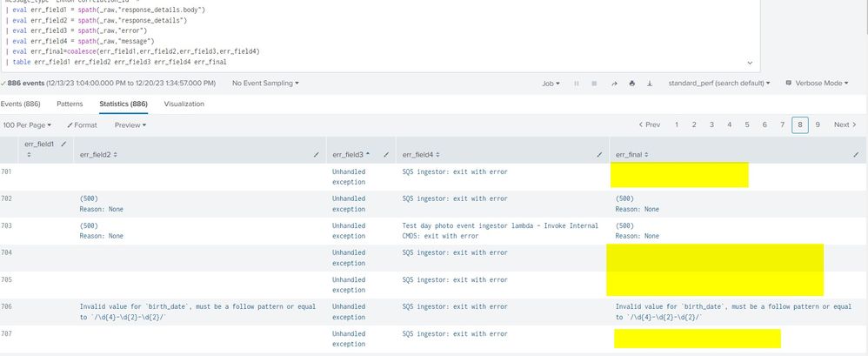Click pencil icon on err_field4 column
The height and width of the screenshot is (356, 868).
[x=600, y=154]
